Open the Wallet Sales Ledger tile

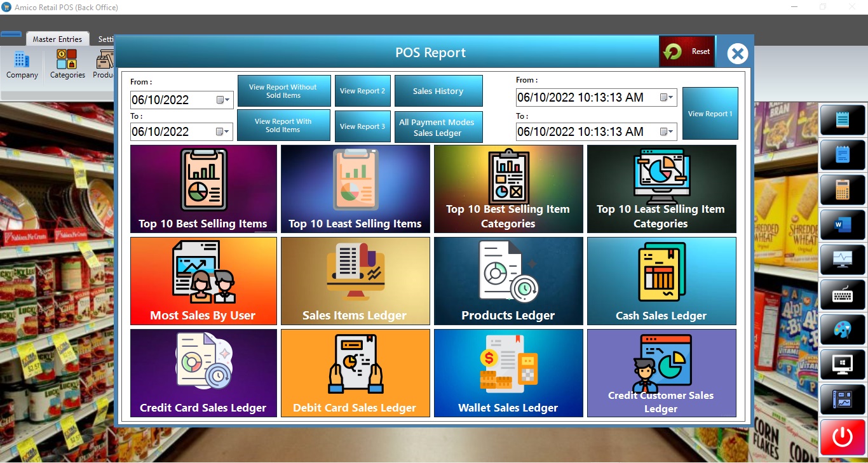[508, 373]
